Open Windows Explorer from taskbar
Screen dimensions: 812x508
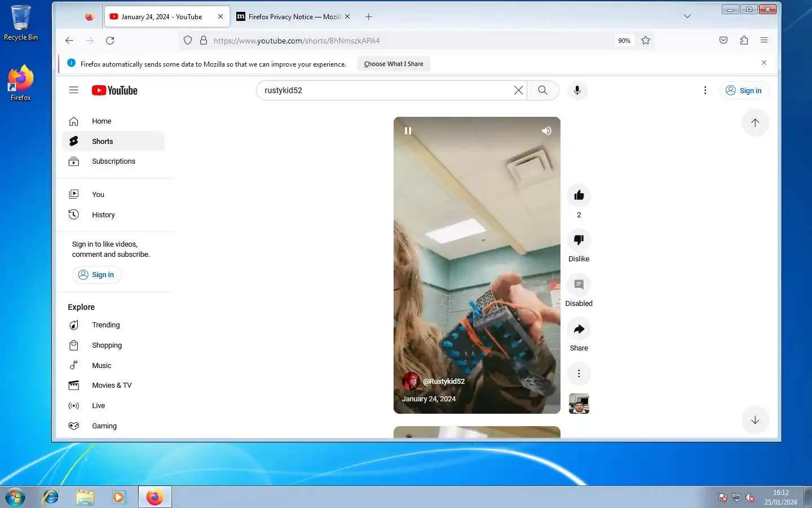click(x=85, y=497)
